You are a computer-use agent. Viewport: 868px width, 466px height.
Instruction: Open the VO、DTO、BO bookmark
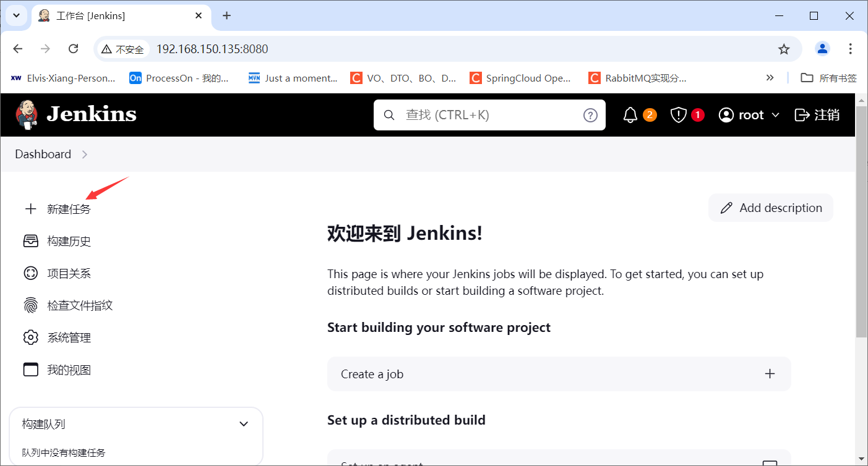coord(403,78)
